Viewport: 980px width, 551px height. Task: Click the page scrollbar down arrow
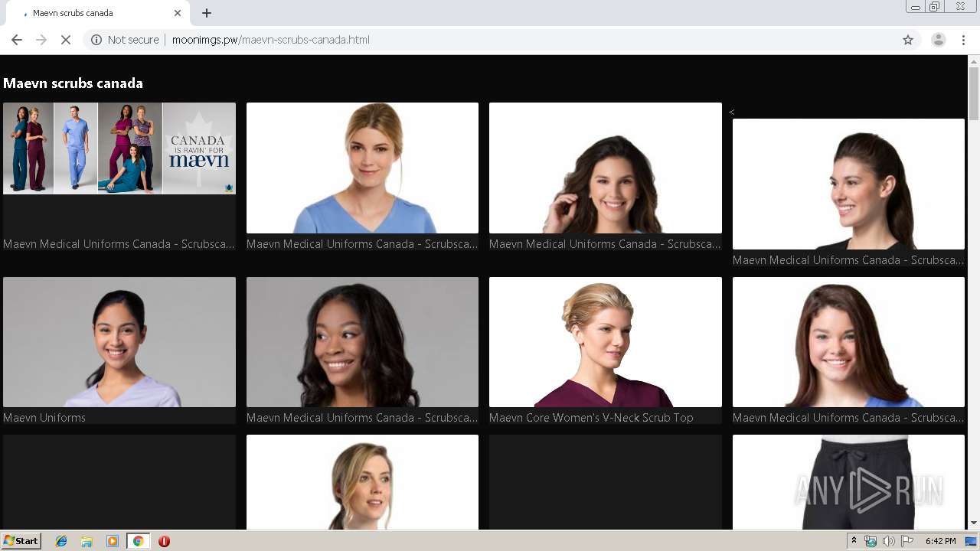[974, 523]
